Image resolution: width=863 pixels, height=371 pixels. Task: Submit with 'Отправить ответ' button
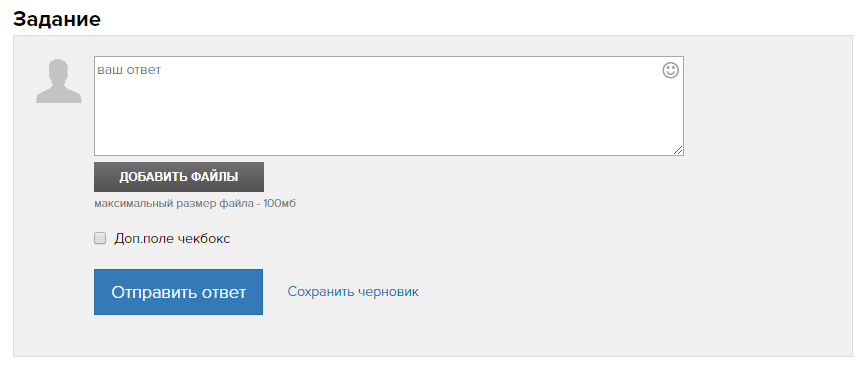point(178,292)
